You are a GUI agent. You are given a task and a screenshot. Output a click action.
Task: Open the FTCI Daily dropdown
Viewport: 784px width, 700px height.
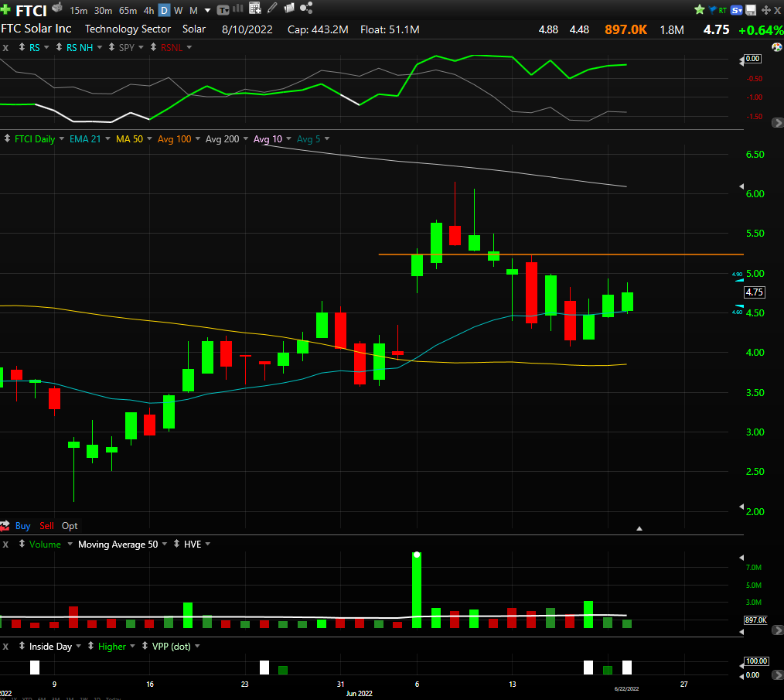[x=62, y=138]
